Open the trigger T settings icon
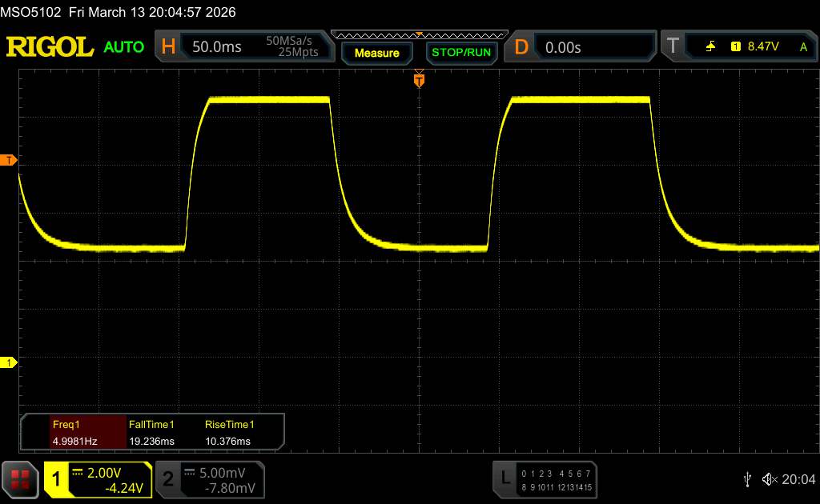The image size is (820, 504). point(673,47)
